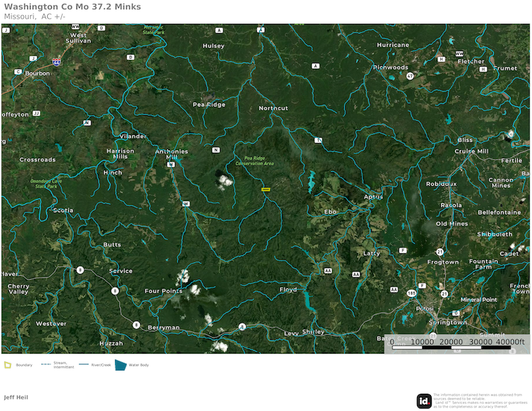Viewport: 532px width, 411px height.
Task: Select the Pea Ridge Conservation Area label
Action: tap(254, 160)
